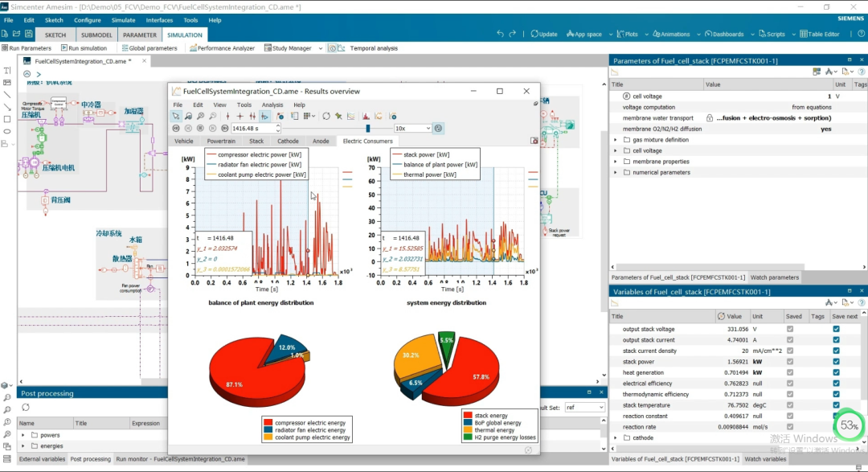
Task: Open Run Parameters
Action: (x=27, y=48)
